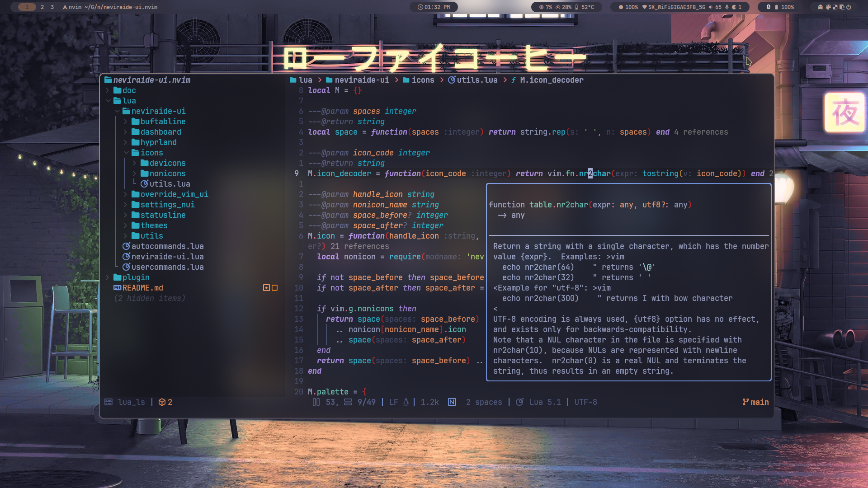
Task: Click the diagnostics cube icon showing 2
Action: [162, 402]
